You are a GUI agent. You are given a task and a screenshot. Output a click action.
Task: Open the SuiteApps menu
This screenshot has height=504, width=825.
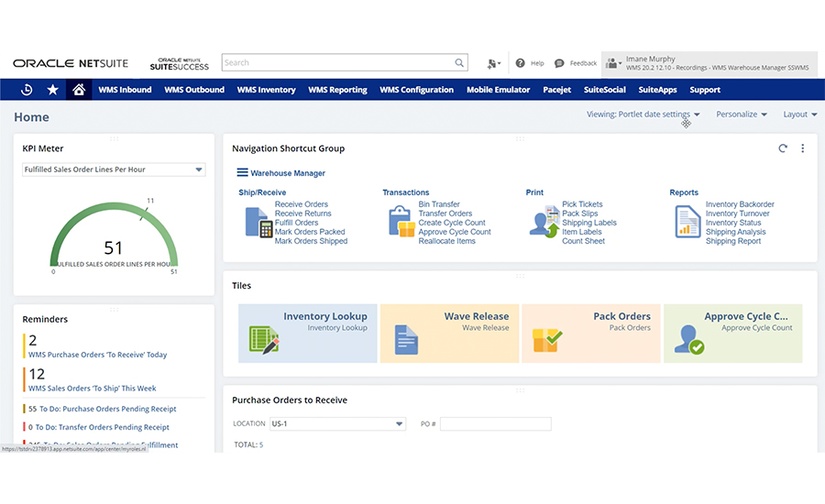657,90
